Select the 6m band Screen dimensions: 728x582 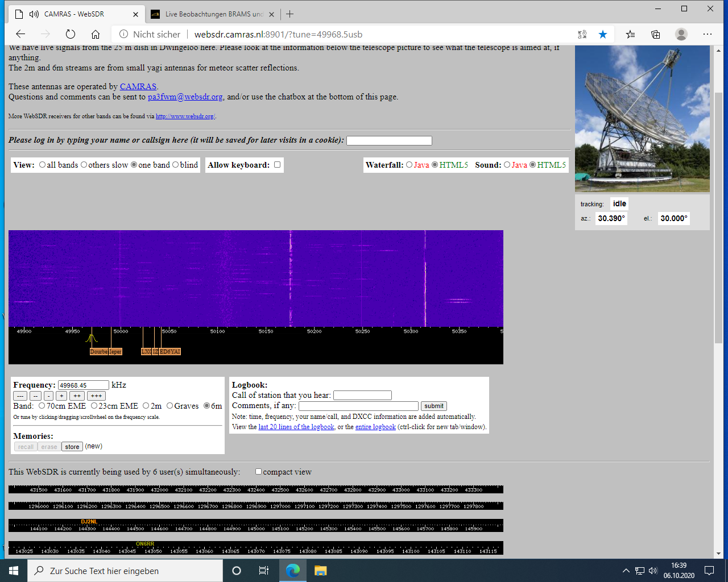pyautogui.click(x=206, y=406)
